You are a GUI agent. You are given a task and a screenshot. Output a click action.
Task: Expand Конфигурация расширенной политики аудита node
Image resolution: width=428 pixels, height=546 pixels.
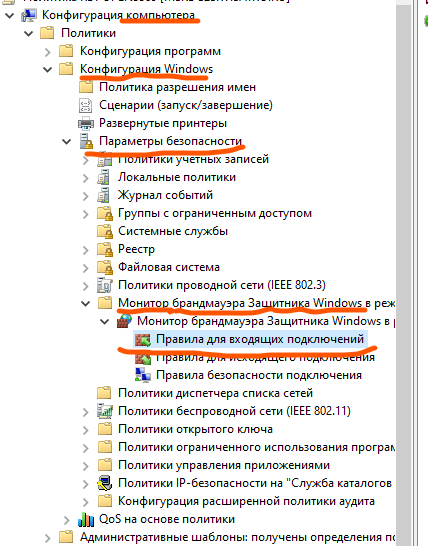pos(86,502)
